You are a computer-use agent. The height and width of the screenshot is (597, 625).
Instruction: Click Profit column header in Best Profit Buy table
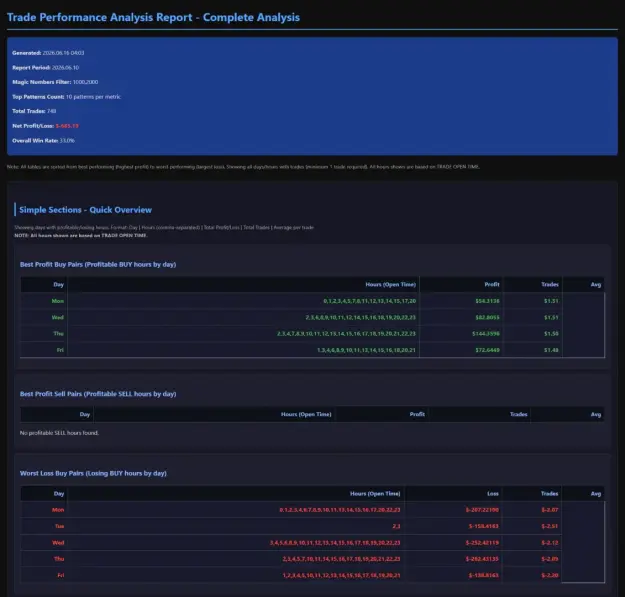pyautogui.click(x=491, y=285)
